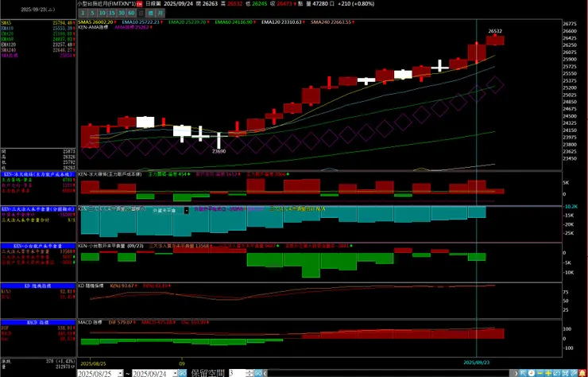This screenshot has height=377, width=588.
Task: Open the 外資未平倉 dropdown in chart
Action: 187,211
